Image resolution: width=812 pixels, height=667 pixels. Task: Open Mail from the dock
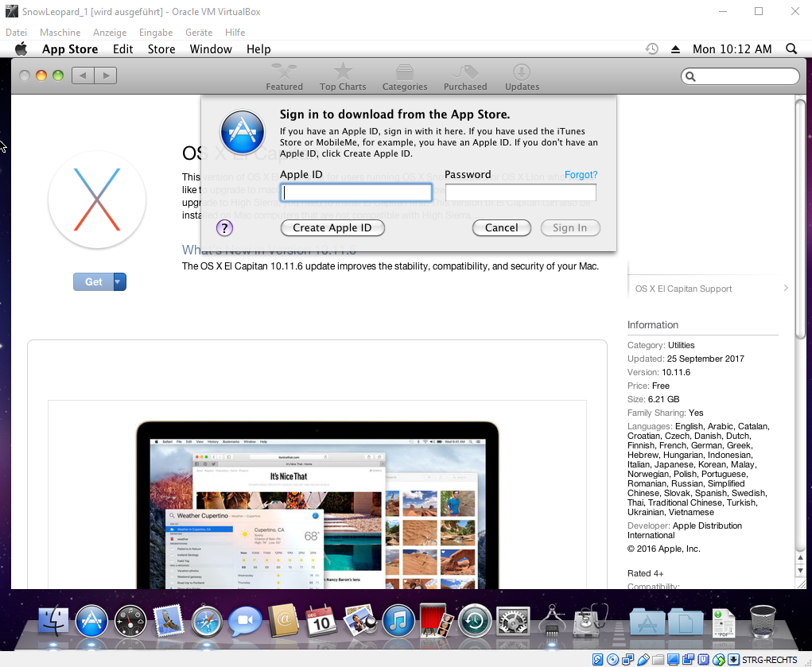pyautogui.click(x=169, y=620)
